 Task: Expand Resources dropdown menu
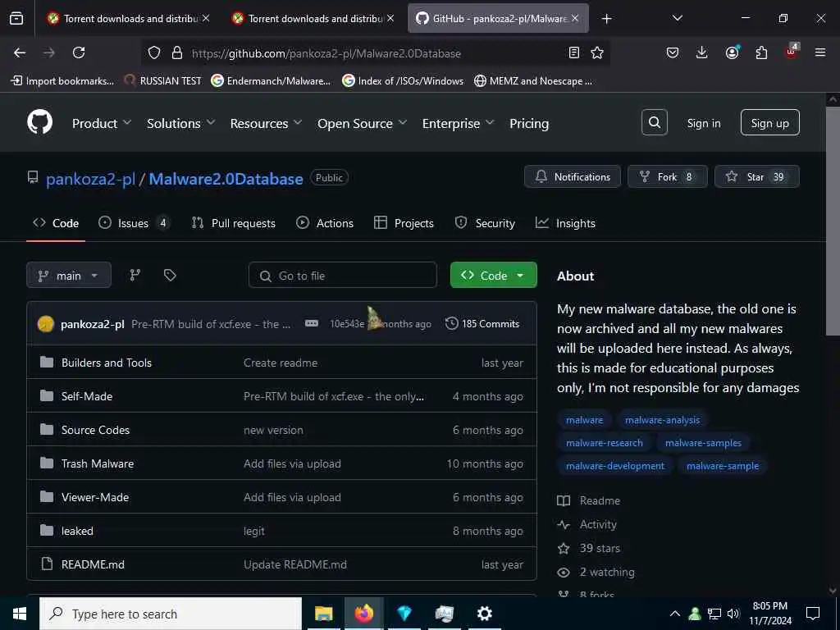[267, 123]
